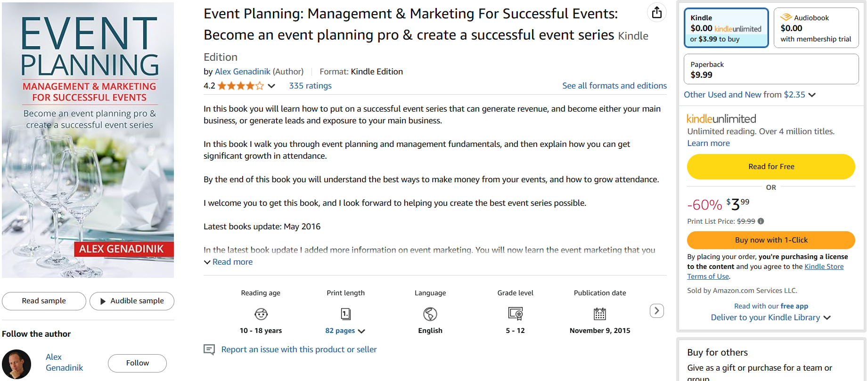The width and height of the screenshot is (868, 381).
Task: Click the Read sample button
Action: 44,301
